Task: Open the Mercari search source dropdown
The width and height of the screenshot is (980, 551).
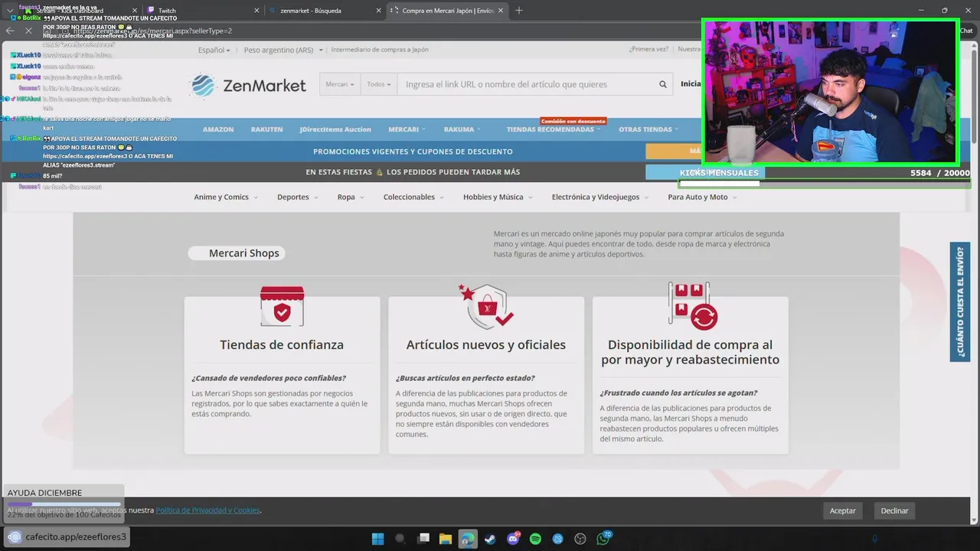Action: (x=340, y=84)
